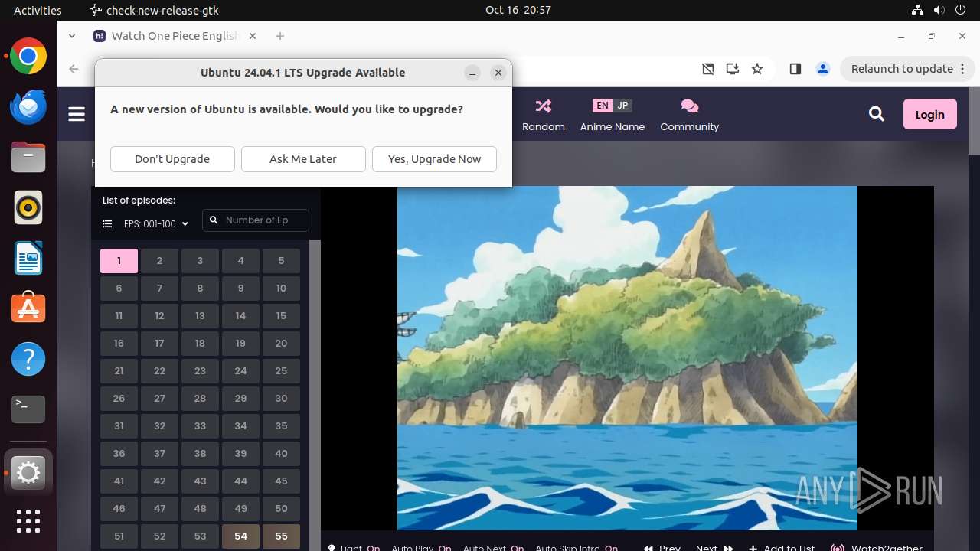Open the Community chat icon
980x551 pixels.
(x=689, y=106)
